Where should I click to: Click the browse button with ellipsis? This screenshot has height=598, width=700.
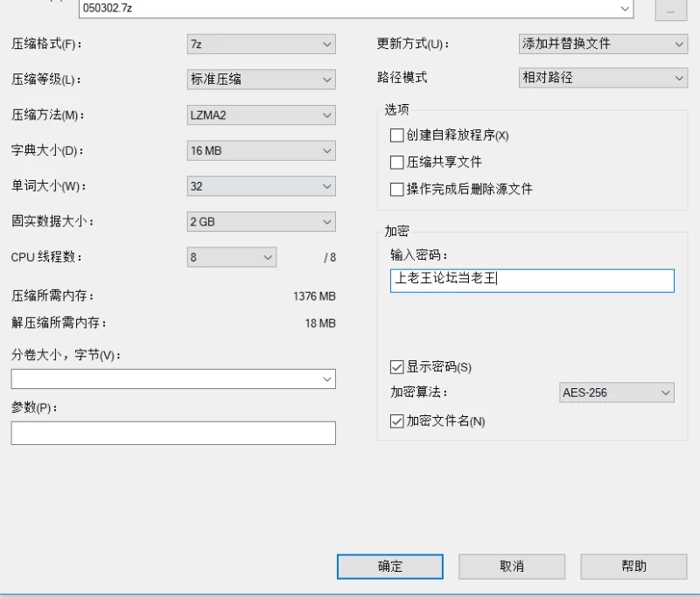click(x=670, y=10)
